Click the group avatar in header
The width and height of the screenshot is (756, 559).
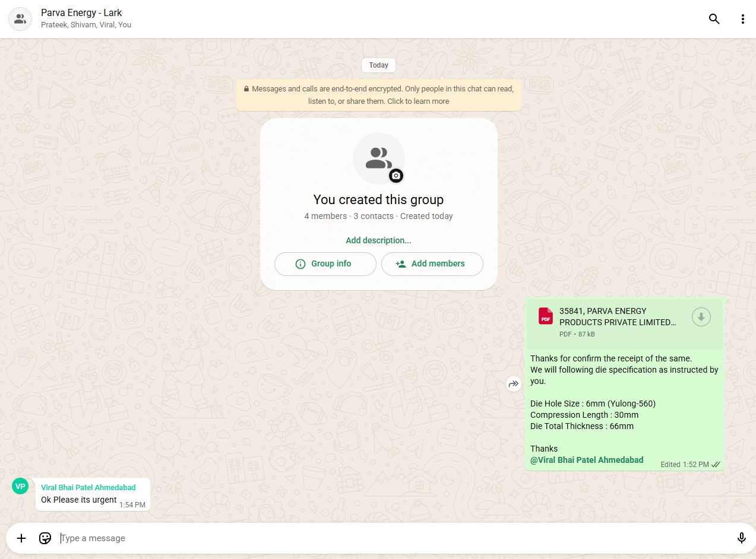pyautogui.click(x=20, y=19)
